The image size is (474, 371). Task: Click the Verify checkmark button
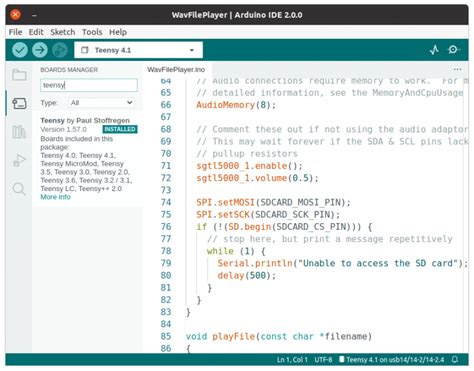click(x=20, y=50)
